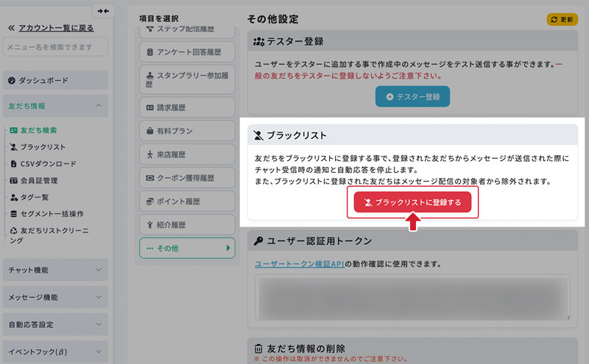Select セグメント一括操作 sidebar item
589x364 pixels.
pos(51,214)
